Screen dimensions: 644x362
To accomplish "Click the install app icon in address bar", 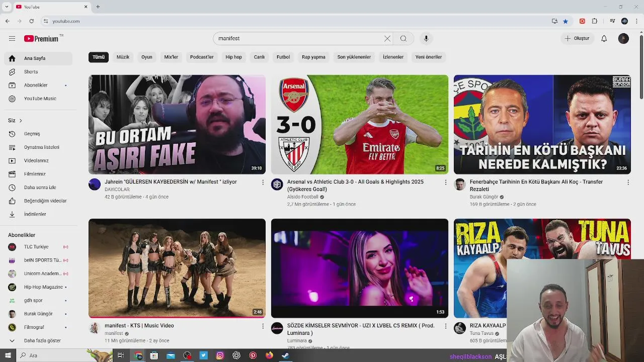I will [554, 21].
